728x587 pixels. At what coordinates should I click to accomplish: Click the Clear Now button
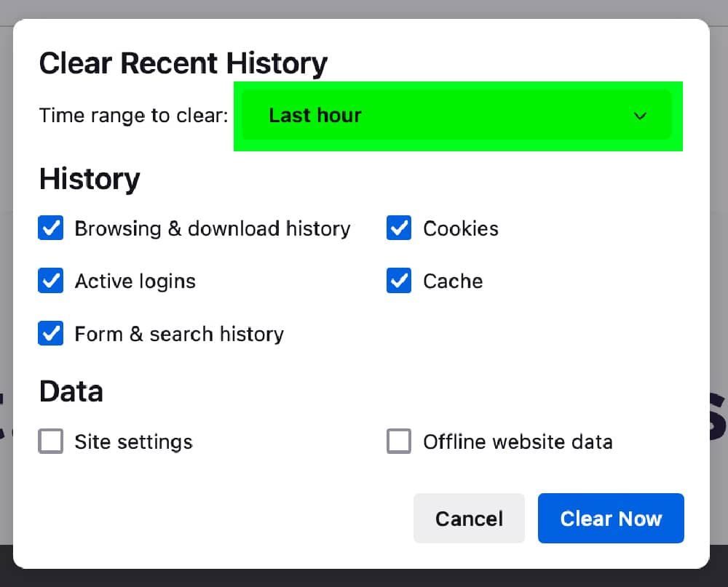tap(611, 519)
